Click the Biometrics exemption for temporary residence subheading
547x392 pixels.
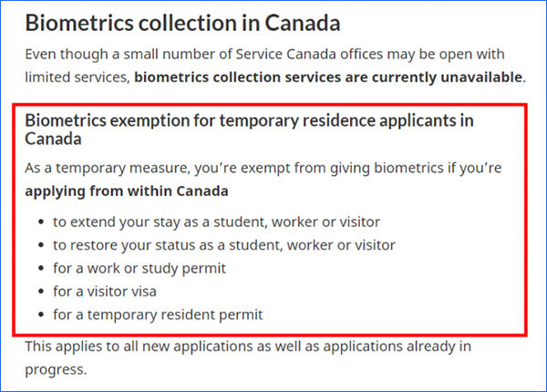point(249,129)
